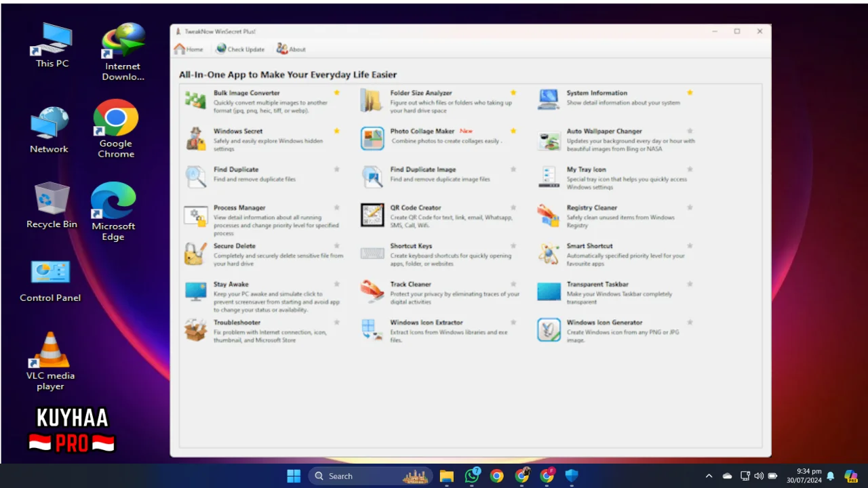Image resolution: width=868 pixels, height=488 pixels.
Task: Star the Auto Wallpaper Changer tool
Action: point(690,131)
